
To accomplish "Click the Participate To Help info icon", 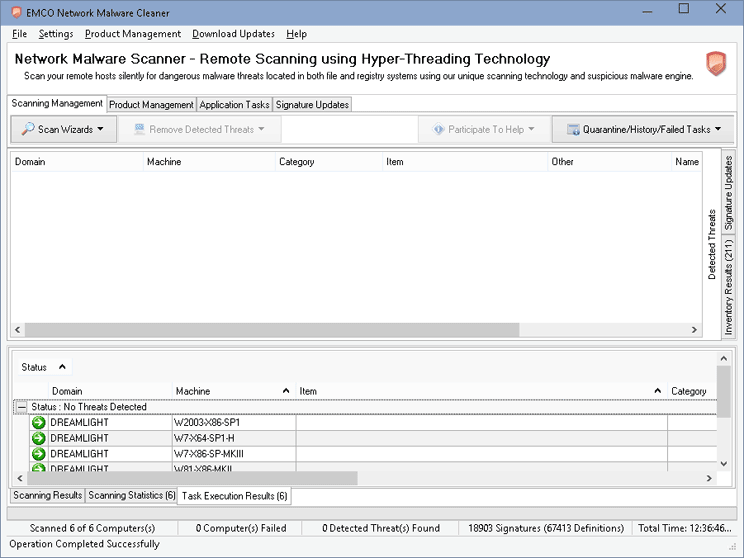I will [x=438, y=129].
